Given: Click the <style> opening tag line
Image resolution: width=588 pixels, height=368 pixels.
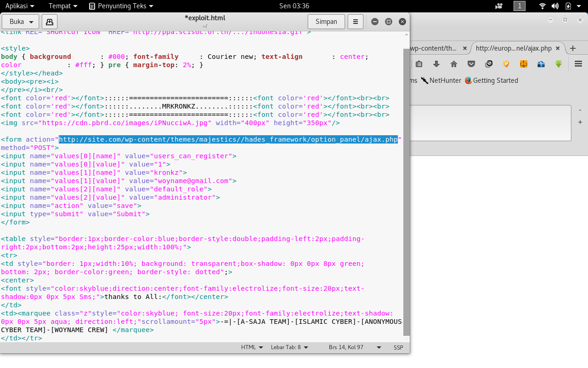Looking at the screenshot, I should point(15,48).
